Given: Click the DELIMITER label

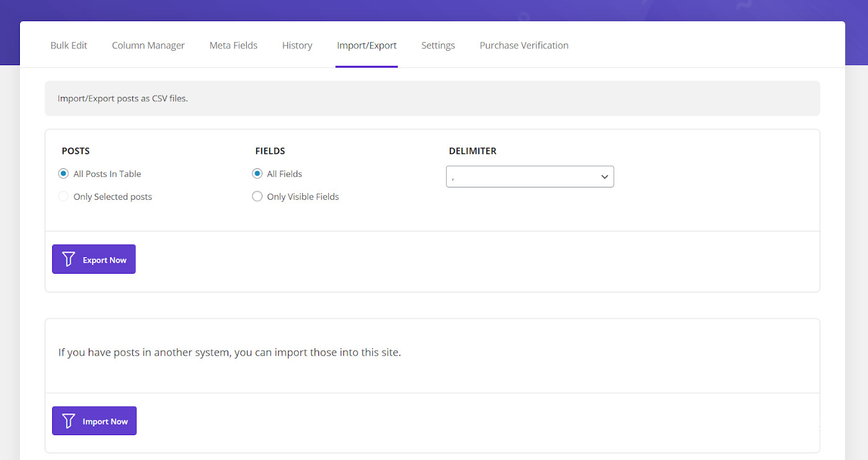Looking at the screenshot, I should (x=473, y=151).
